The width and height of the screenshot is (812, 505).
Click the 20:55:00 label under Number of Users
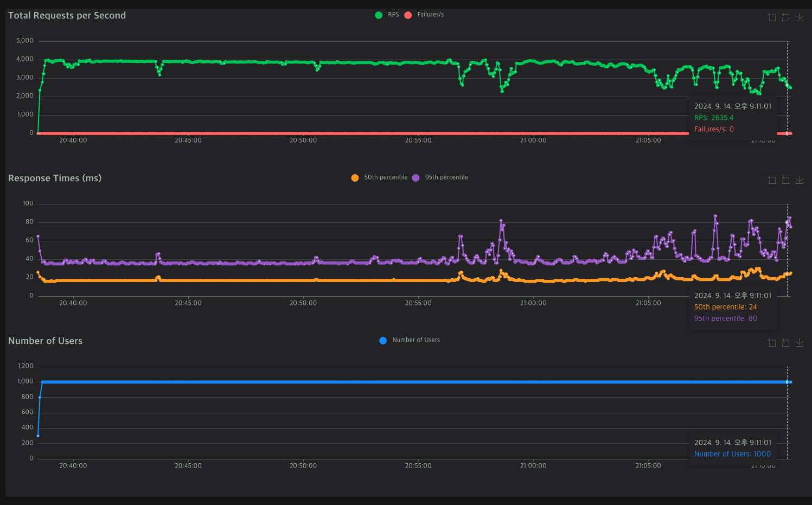(x=418, y=465)
